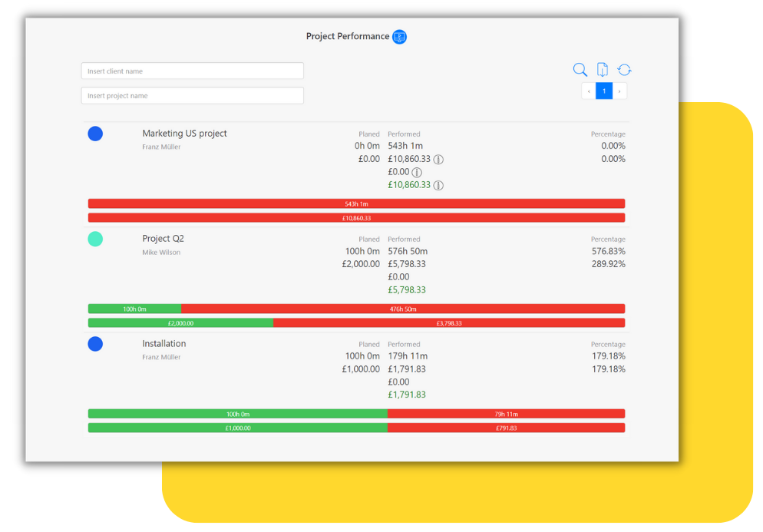The image size is (763, 532).
Task: Click the red £3,798.33 overspend bar
Action: (x=449, y=323)
